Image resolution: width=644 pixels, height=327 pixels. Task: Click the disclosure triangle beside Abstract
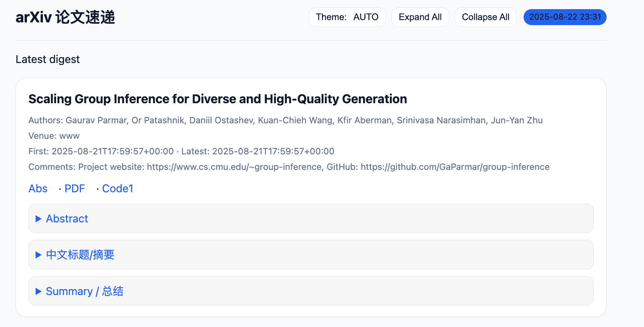point(39,219)
